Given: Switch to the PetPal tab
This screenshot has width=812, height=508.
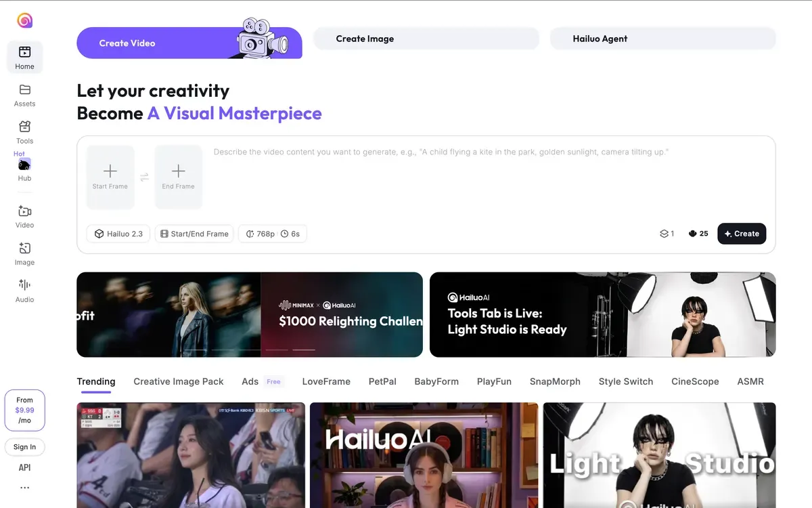Looking at the screenshot, I should [x=382, y=381].
